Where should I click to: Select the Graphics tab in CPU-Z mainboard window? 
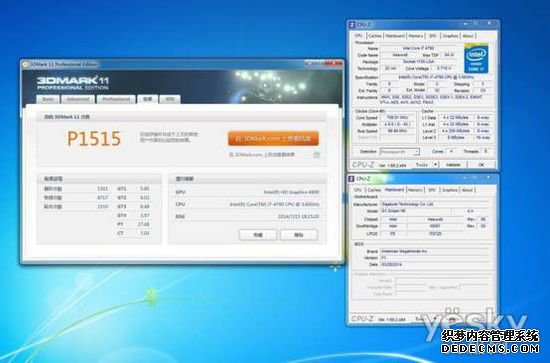point(450,190)
